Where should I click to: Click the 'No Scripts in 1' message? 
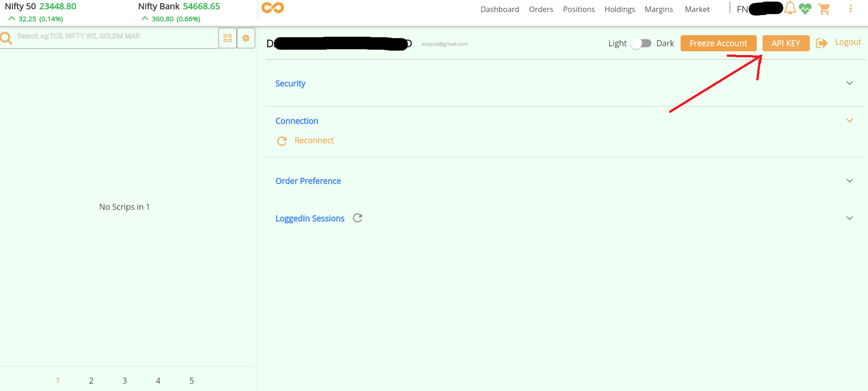125,207
